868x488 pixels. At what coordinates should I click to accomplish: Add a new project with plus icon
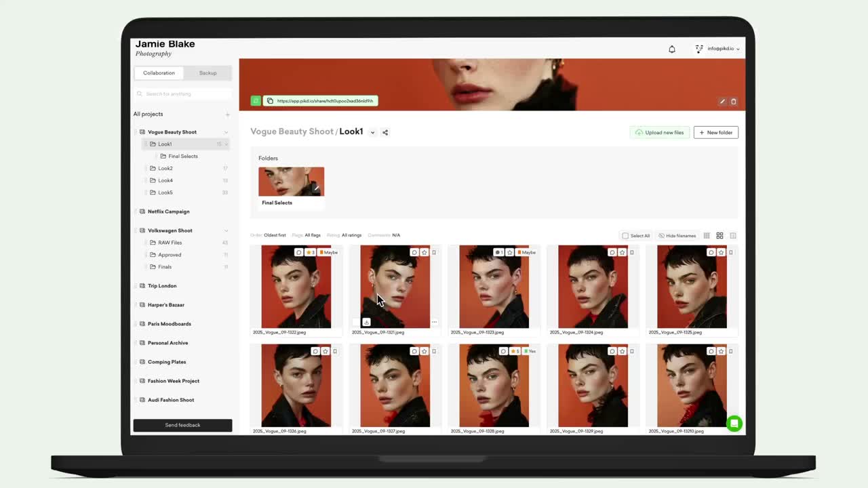(x=227, y=115)
